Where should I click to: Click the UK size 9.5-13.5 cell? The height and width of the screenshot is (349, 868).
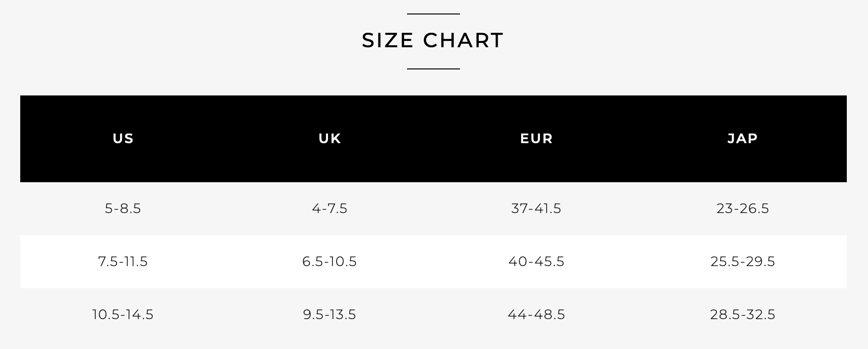(329, 314)
